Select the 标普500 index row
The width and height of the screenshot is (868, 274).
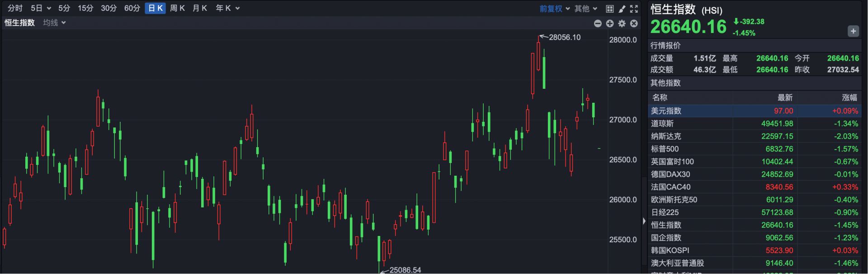[x=755, y=149]
